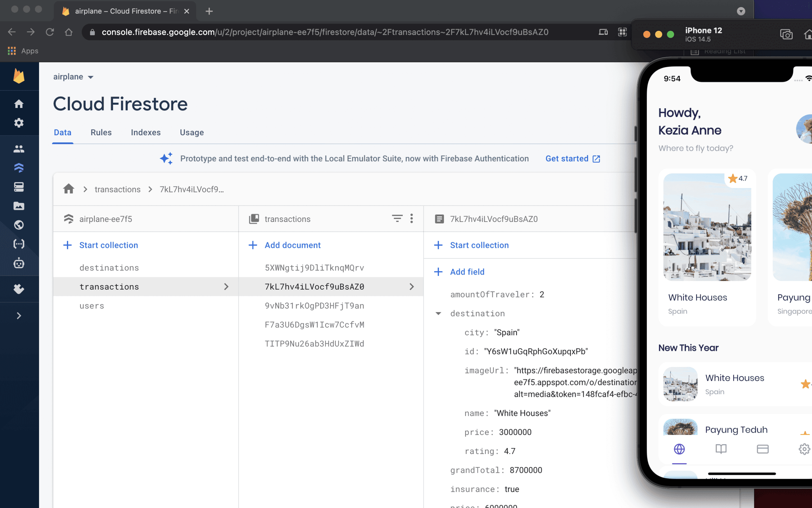812x508 pixels.
Task: Click Start collection in document panel
Action: coord(471,245)
